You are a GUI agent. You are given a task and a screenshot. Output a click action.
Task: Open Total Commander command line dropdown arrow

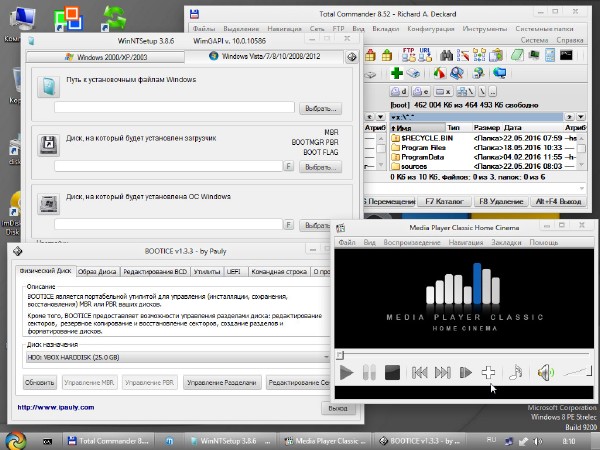582,188
